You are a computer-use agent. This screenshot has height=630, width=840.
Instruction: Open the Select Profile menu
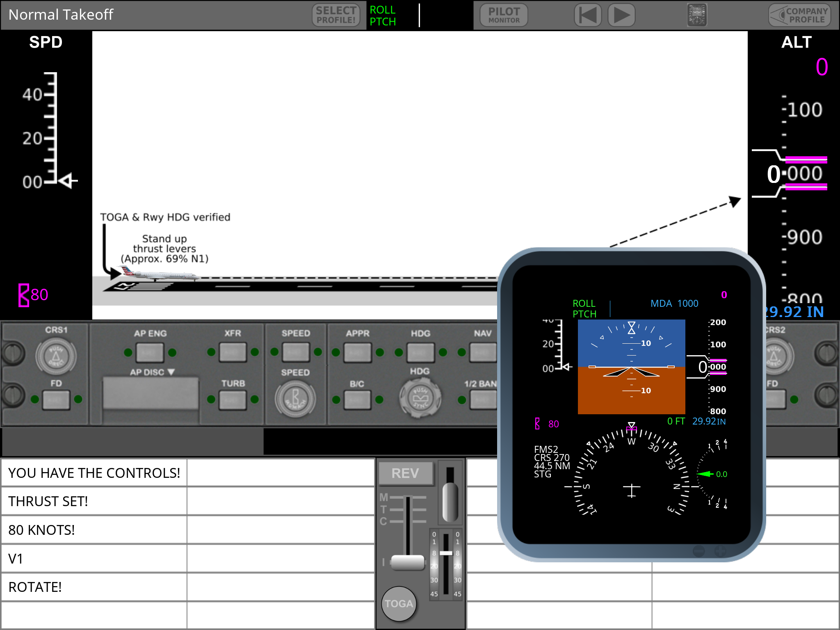pos(336,15)
